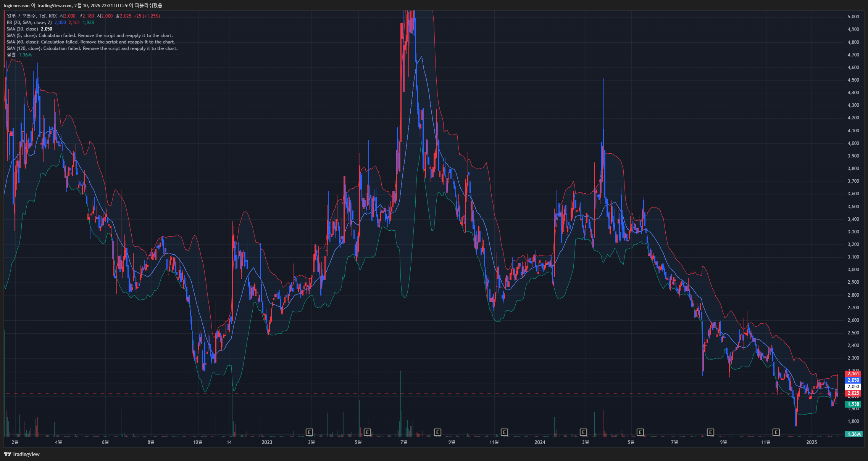
Task: Click the 8월 label on the time axis
Action: point(151,442)
